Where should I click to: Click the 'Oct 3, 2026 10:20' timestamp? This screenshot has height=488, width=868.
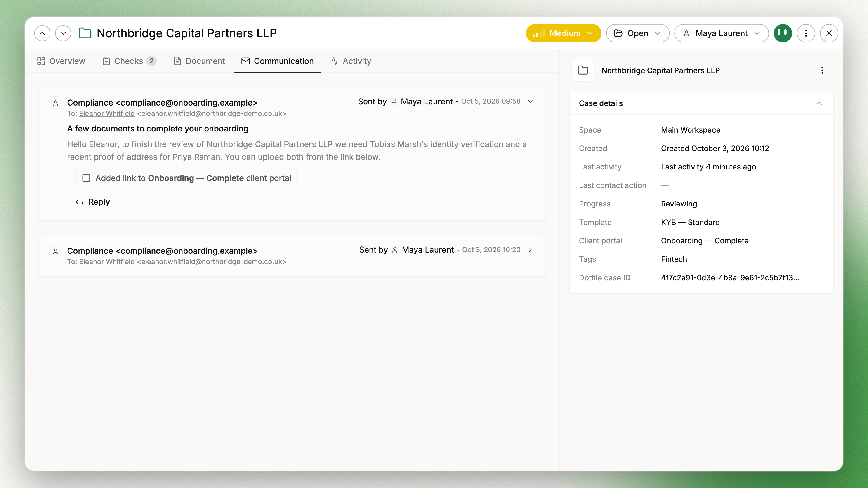click(491, 250)
